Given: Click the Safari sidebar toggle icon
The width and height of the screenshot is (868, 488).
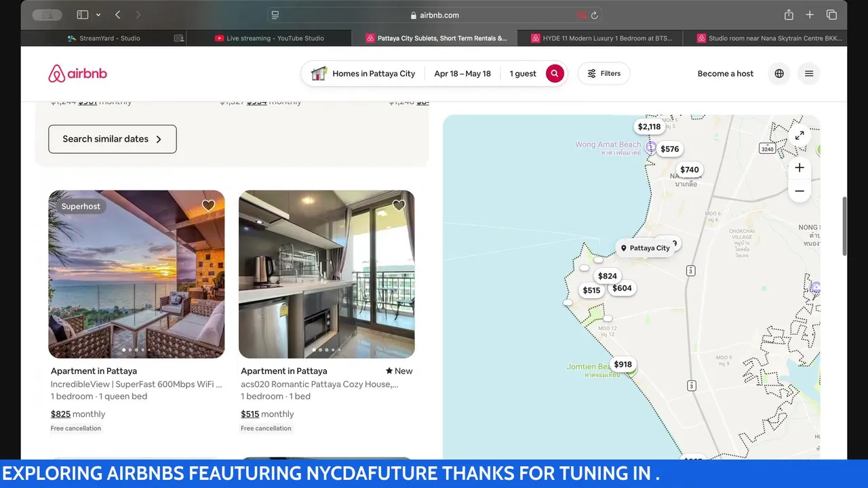Looking at the screenshot, I should click(x=82, y=15).
